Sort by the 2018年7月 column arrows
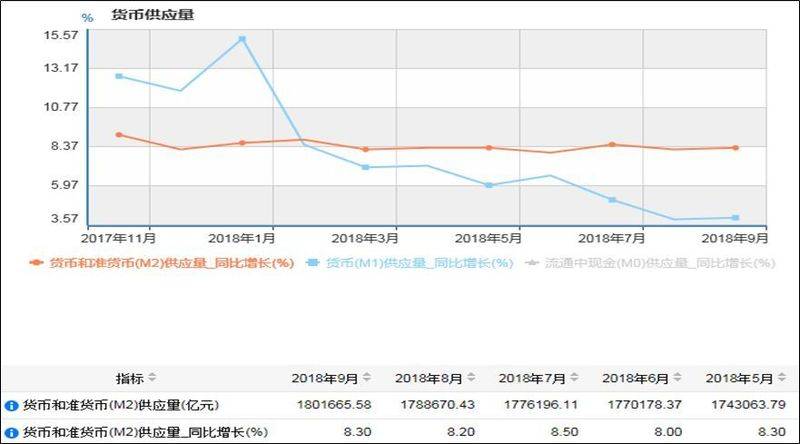The image size is (800, 444). click(574, 378)
